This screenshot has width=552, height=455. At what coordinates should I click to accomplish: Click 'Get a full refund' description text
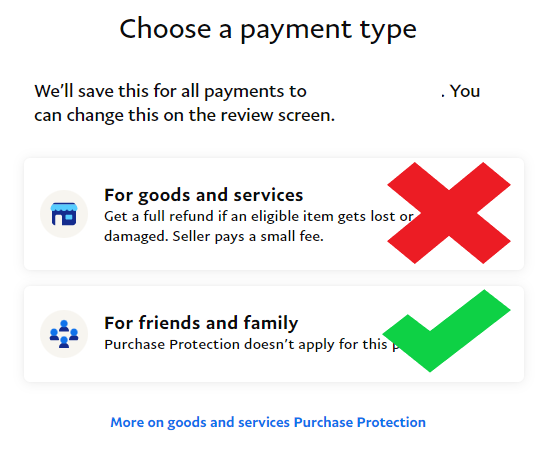[x=258, y=217]
